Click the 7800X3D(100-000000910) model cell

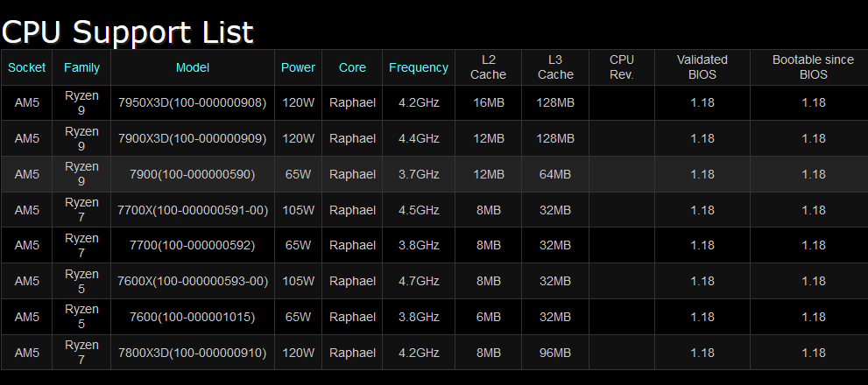(193, 353)
